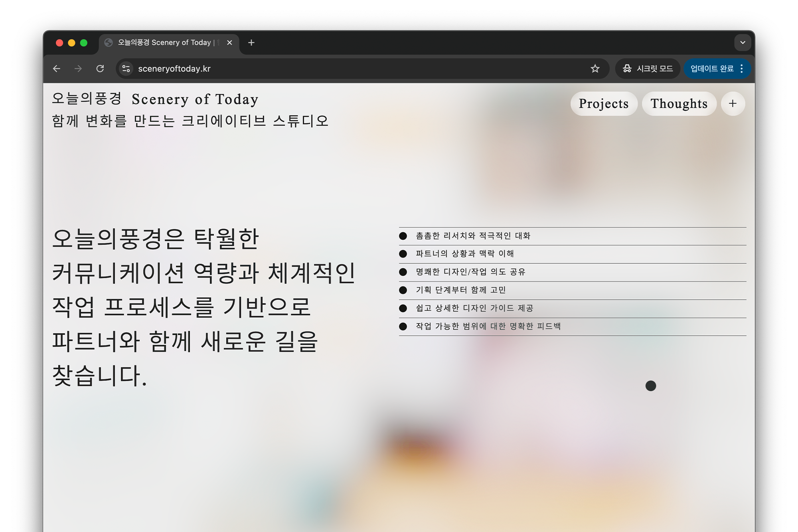
Task: Click the 업데이트 완료 update button
Action: (712, 69)
